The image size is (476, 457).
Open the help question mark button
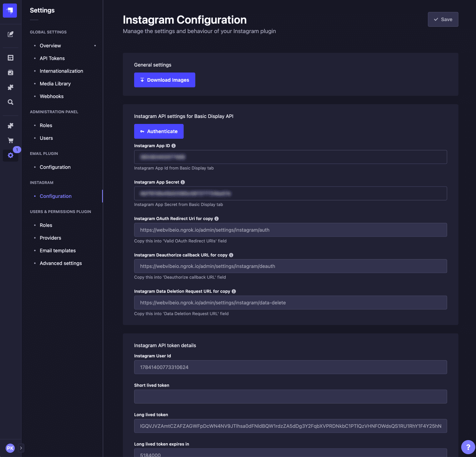click(x=468, y=447)
